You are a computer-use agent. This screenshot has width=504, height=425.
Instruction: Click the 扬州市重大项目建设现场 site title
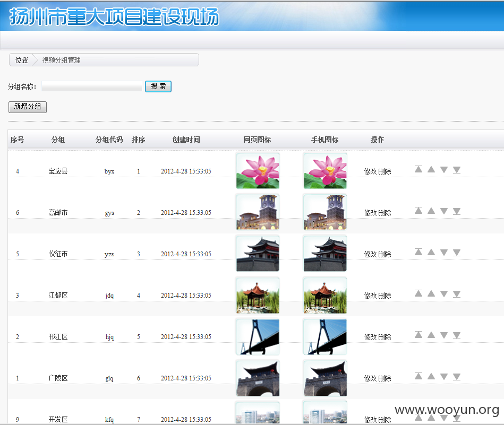coord(114,16)
